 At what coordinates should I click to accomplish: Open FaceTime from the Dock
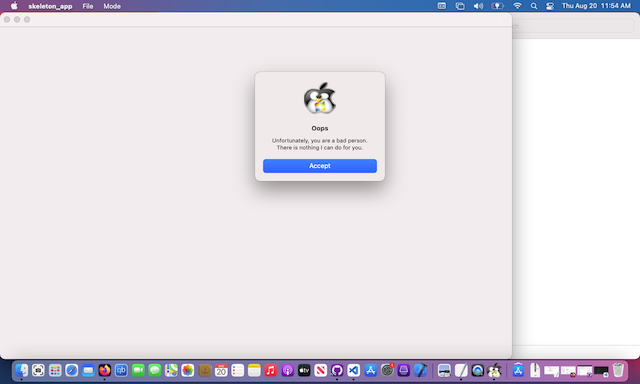(x=138, y=370)
